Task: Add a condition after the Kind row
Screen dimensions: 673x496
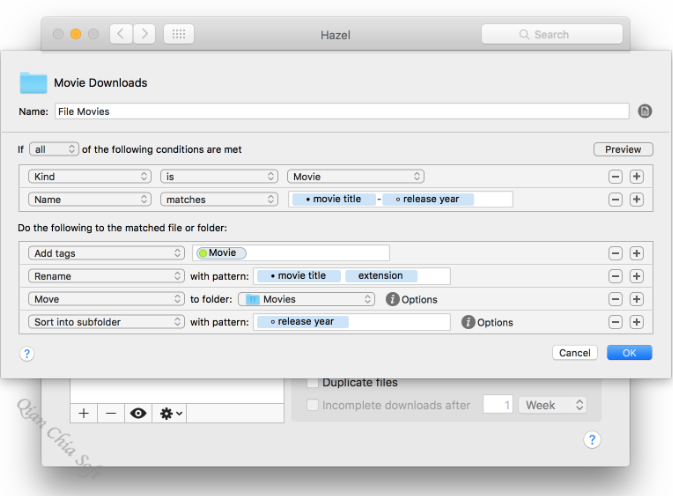Action: click(x=637, y=176)
